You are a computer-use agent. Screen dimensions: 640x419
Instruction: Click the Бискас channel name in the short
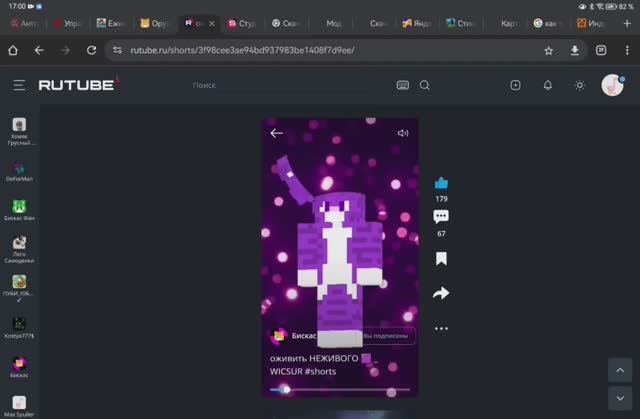point(304,336)
